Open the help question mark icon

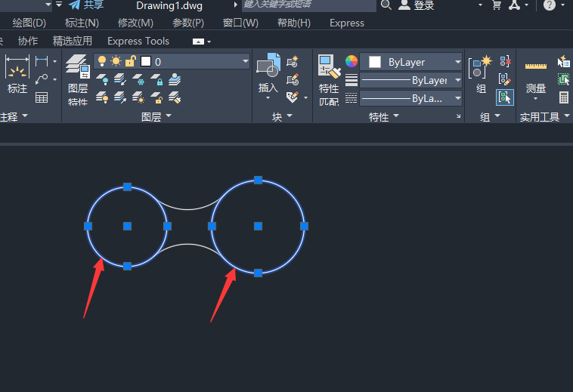(x=550, y=5)
